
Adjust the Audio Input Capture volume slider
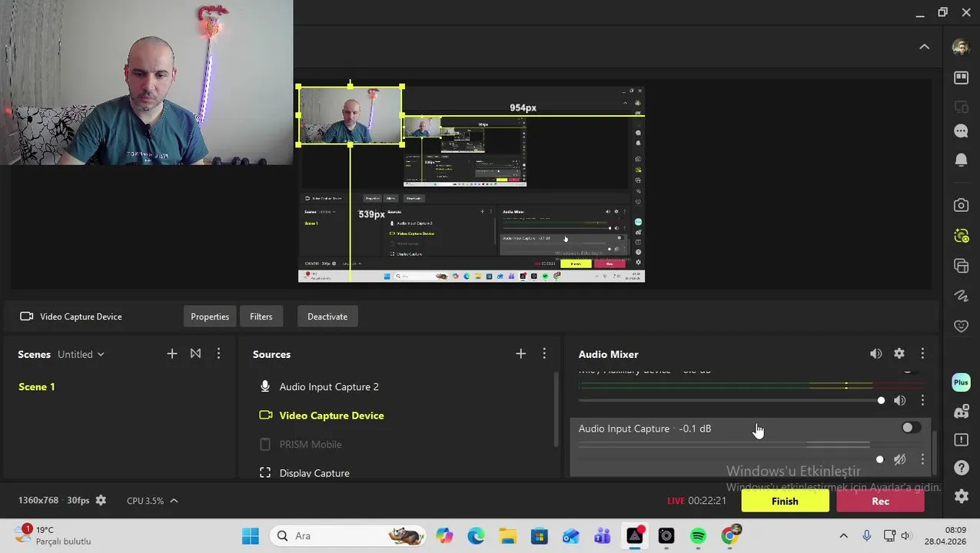point(730,459)
